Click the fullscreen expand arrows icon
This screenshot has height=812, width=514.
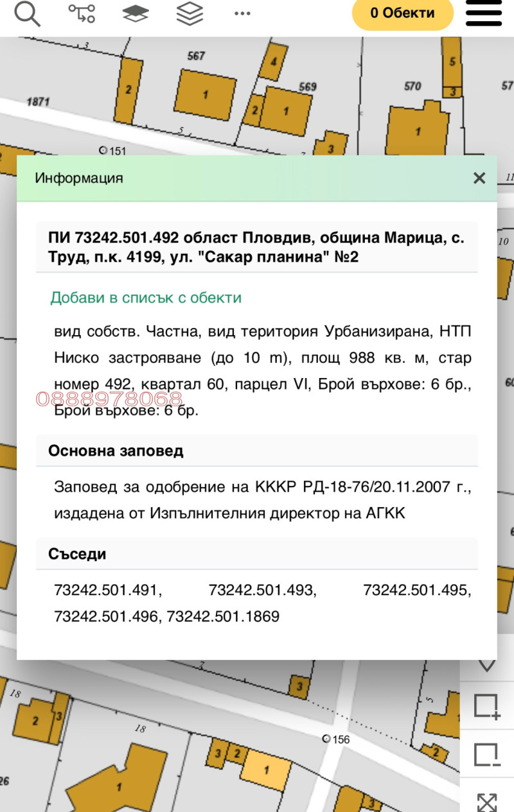[487, 801]
